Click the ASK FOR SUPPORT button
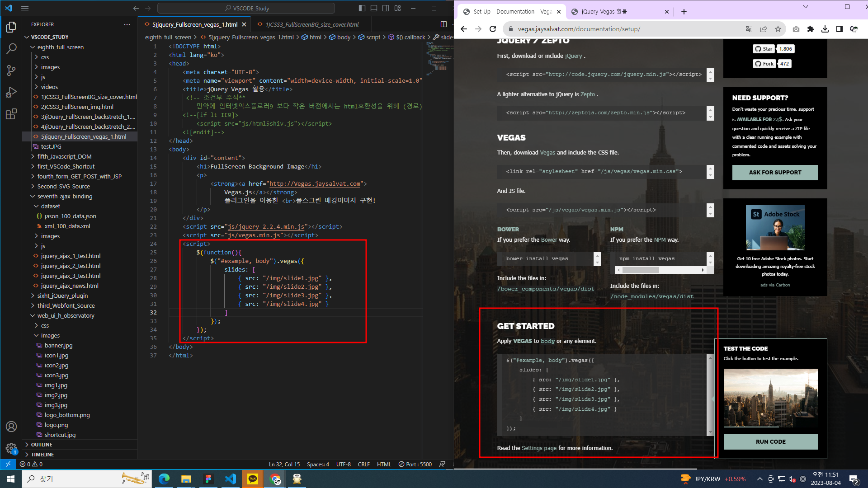This screenshot has height=488, width=868. [775, 172]
